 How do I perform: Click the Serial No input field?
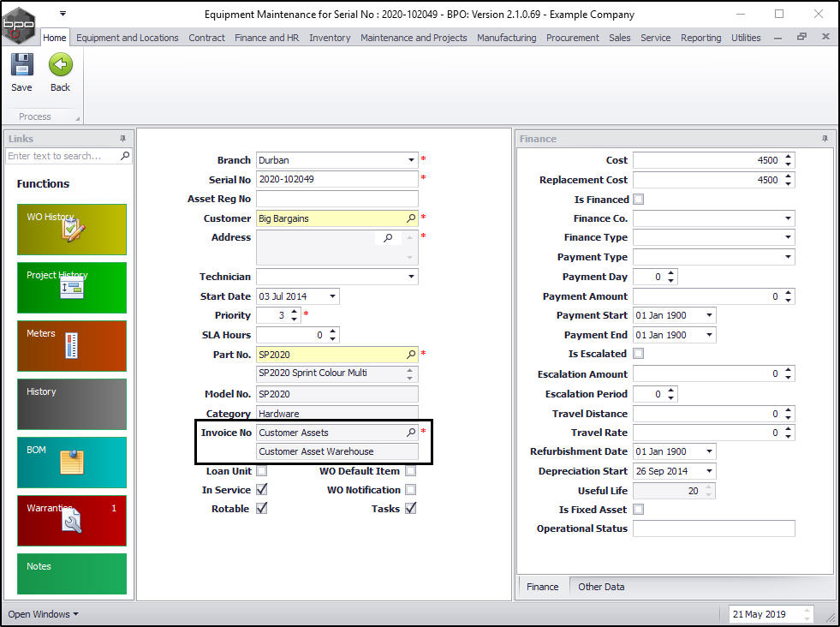coord(337,179)
